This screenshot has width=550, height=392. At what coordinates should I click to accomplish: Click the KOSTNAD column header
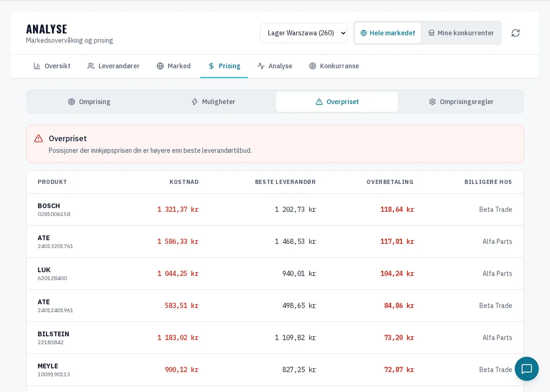click(184, 182)
